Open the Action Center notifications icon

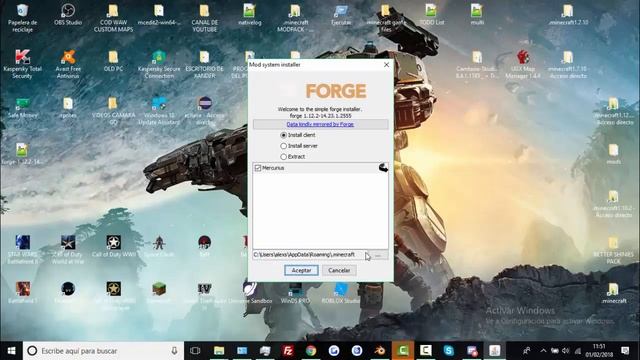(625, 351)
